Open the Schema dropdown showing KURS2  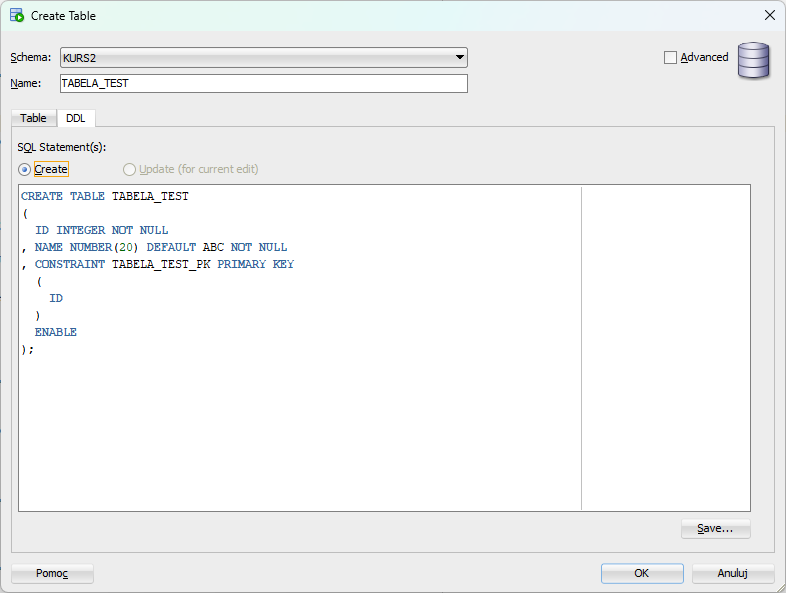[x=263, y=58]
